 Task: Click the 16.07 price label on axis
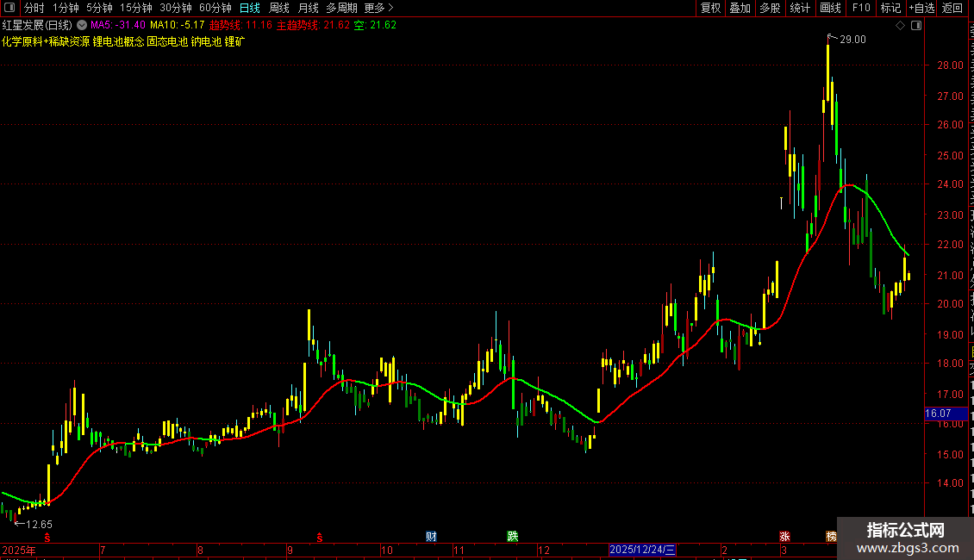tap(939, 414)
